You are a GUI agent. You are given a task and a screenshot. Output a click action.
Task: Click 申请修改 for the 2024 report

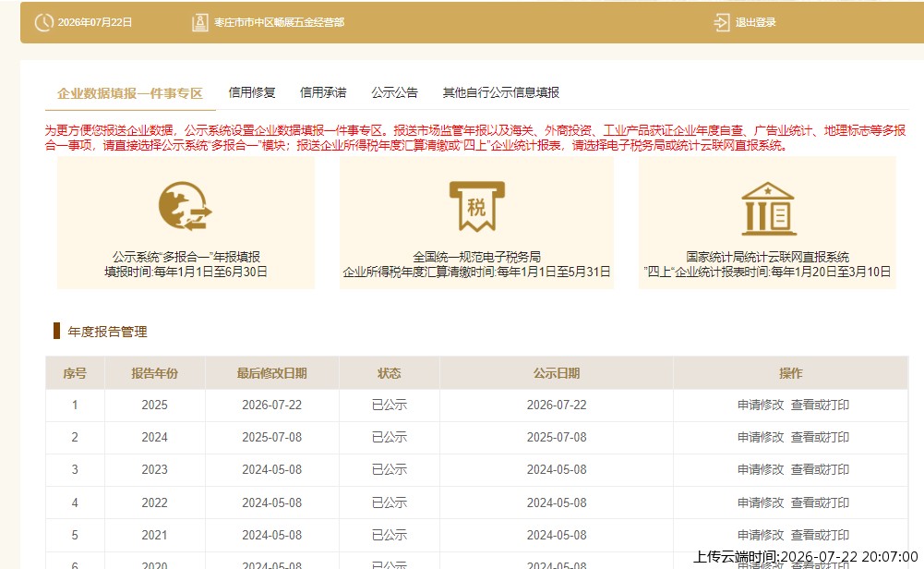tap(761, 438)
